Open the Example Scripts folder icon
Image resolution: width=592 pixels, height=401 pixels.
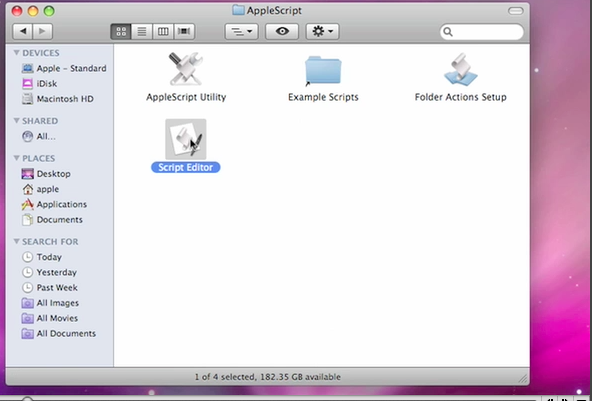[x=323, y=71]
